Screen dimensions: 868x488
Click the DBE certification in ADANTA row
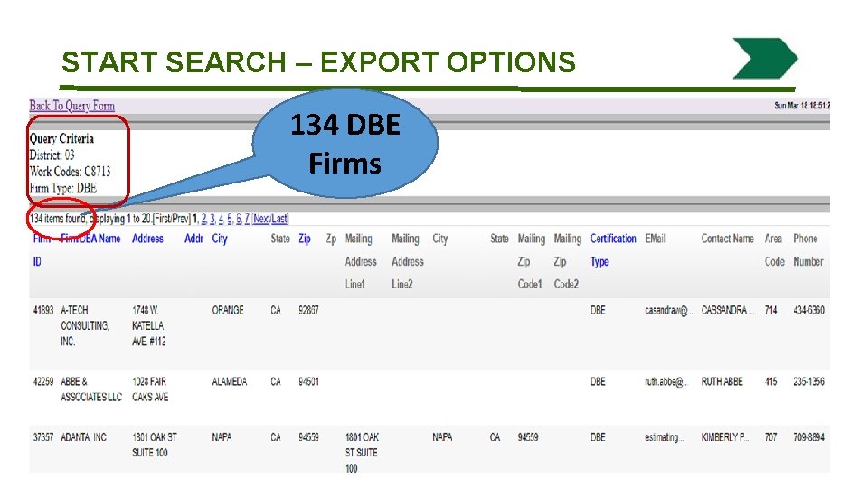(598, 437)
